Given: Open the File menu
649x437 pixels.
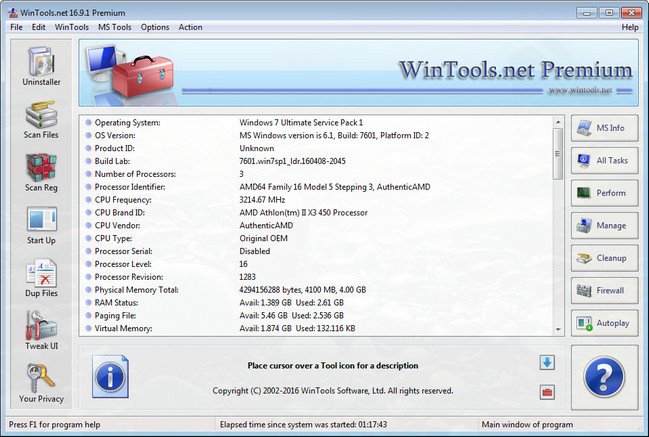Looking at the screenshot, I should 17,27.
